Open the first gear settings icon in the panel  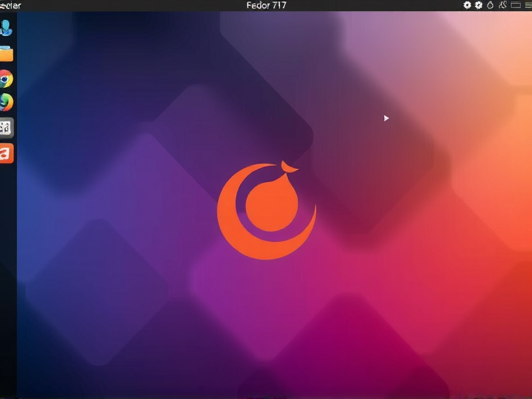pos(467,5)
